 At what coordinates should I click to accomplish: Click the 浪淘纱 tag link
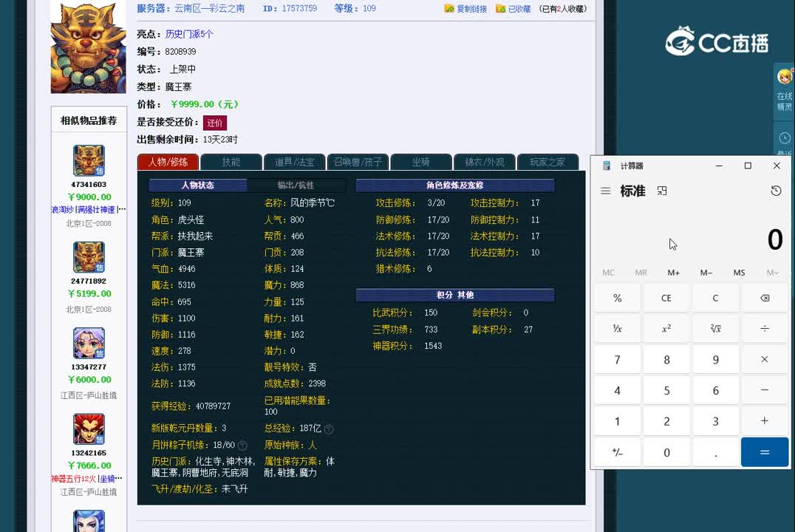click(x=62, y=209)
